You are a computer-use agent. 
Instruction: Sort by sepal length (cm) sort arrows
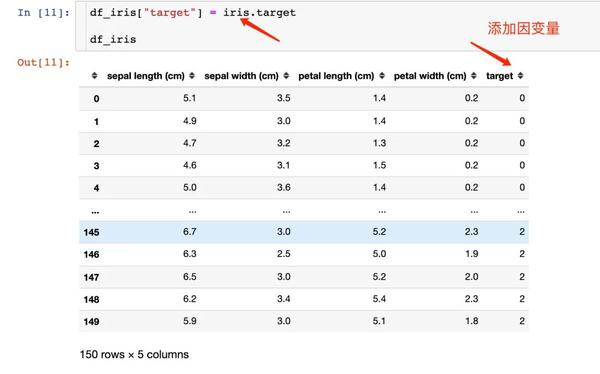pyautogui.click(x=192, y=76)
